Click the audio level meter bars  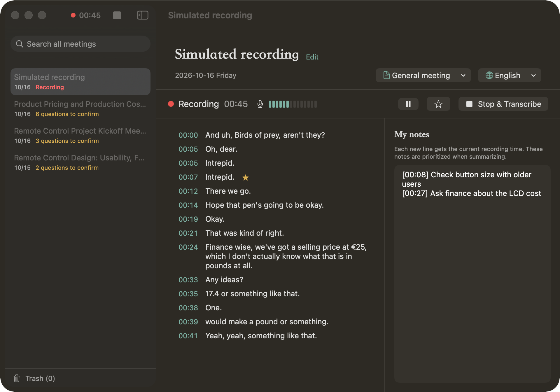point(293,104)
